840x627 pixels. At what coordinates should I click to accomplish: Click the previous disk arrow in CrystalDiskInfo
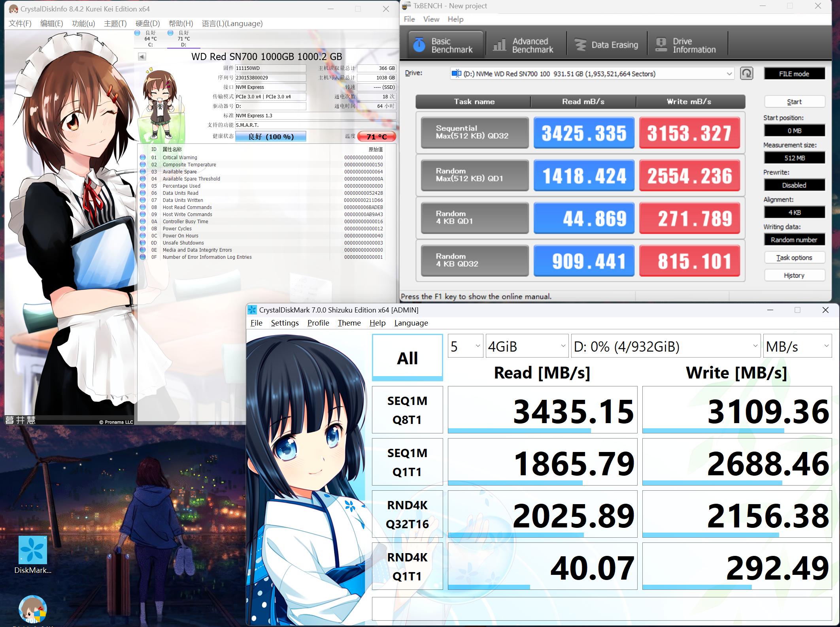(x=142, y=56)
